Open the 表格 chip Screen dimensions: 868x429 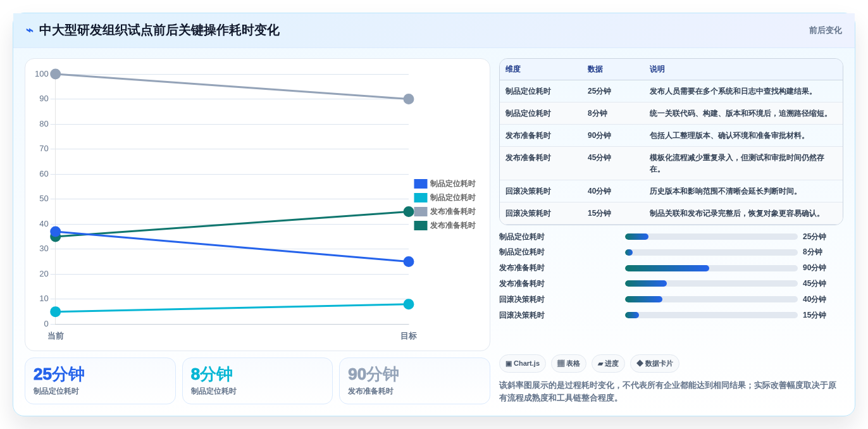point(569,363)
